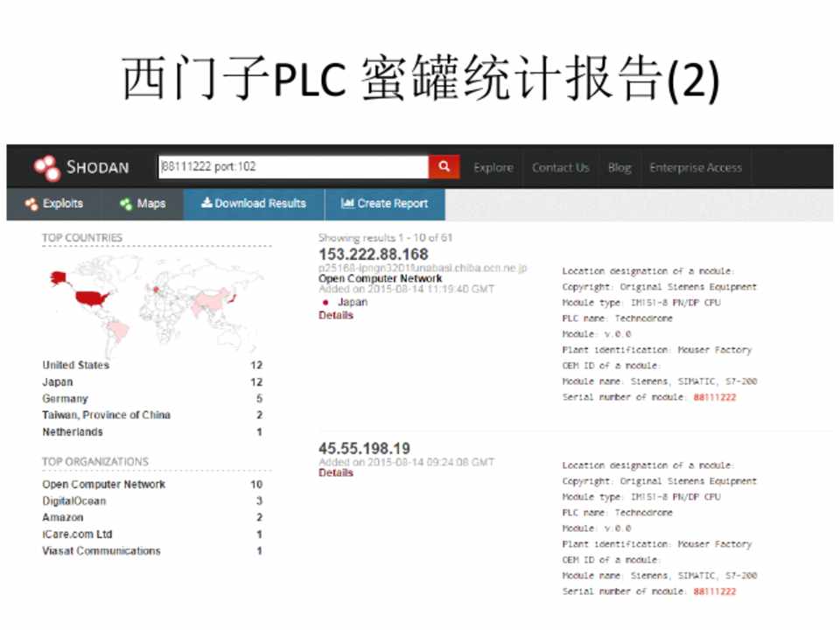This screenshot has width=840, height=630.
Task: Filter by Germany in top countries
Action: tap(65, 398)
